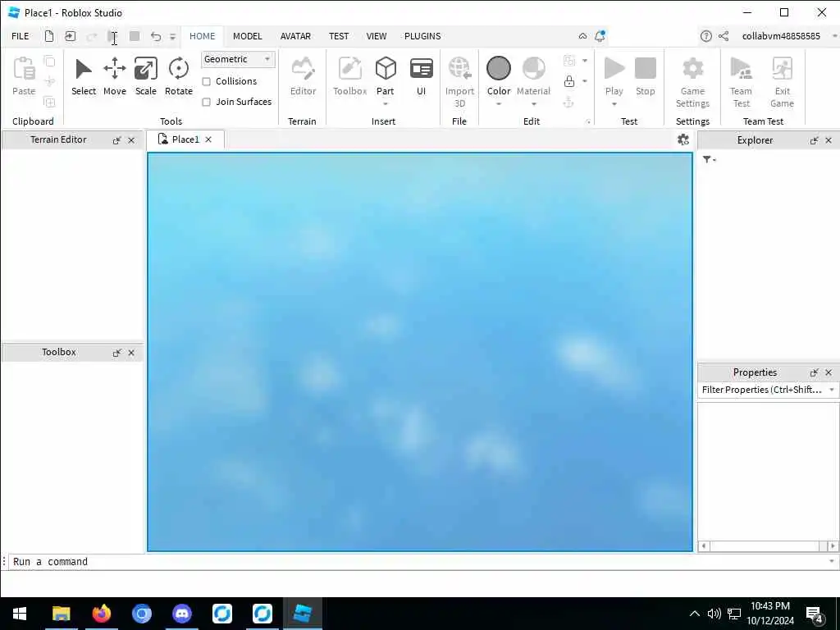Expand the Lock tool dropdown arrow

pyautogui.click(x=584, y=81)
